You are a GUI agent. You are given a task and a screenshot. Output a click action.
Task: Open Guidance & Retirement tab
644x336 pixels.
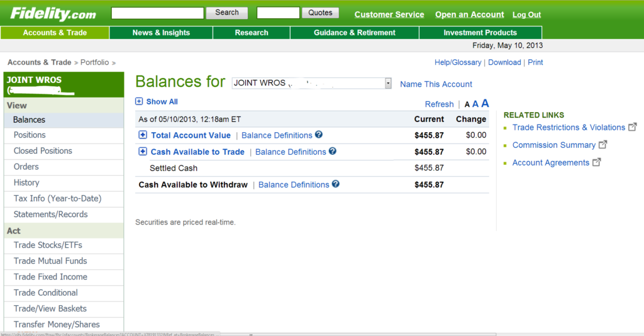point(355,33)
